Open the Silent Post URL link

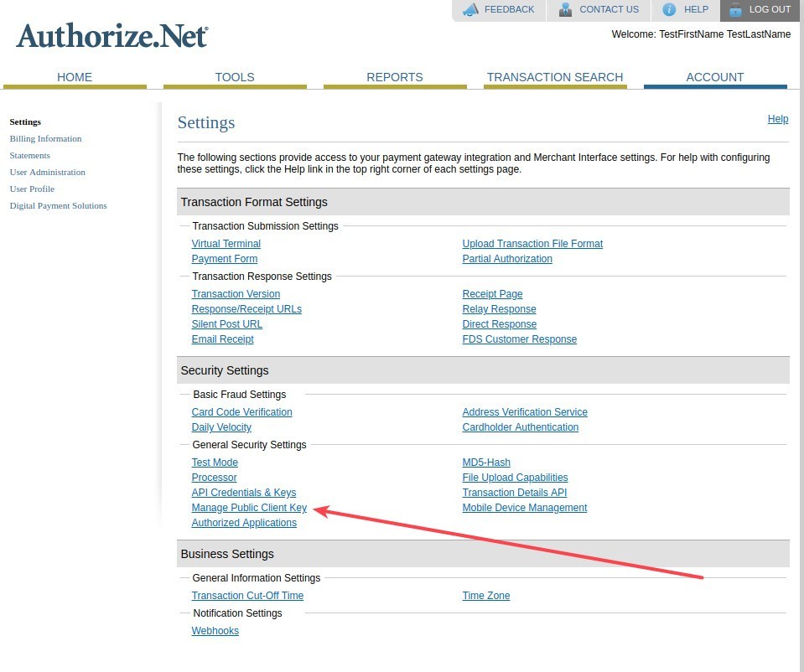tap(226, 324)
